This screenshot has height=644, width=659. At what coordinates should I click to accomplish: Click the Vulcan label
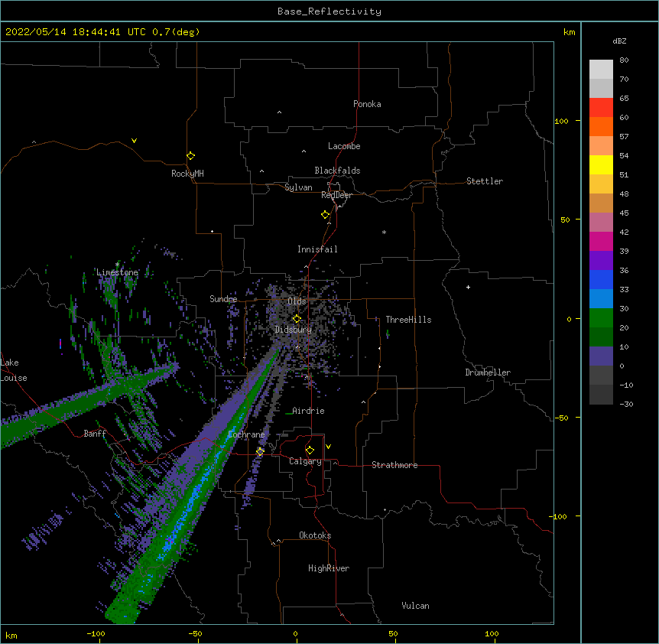tap(415, 606)
